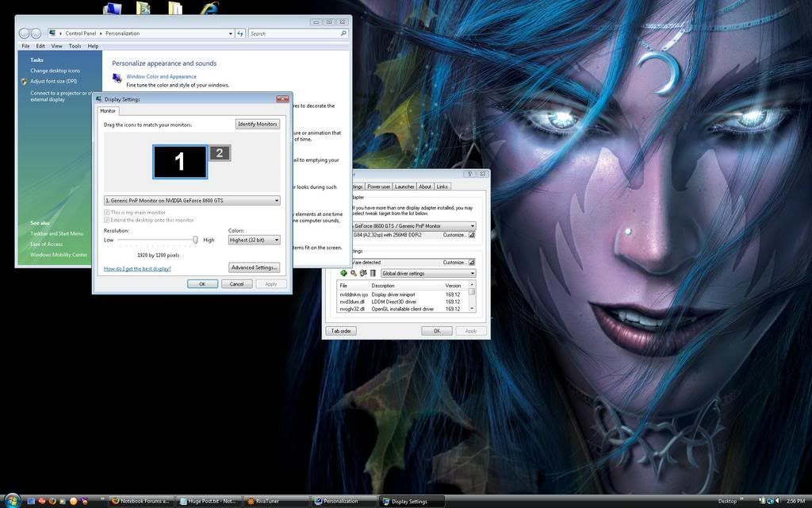Click the search magnifier in Control Panel
Image resolution: width=812 pixels, height=508 pixels.
click(343, 33)
